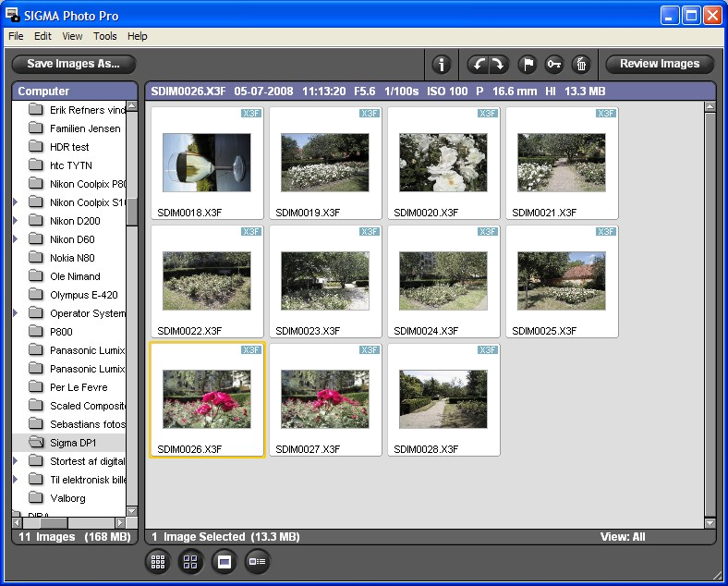The image size is (728, 586).
Task: Toggle thumbnail with details list view
Action: [257, 561]
